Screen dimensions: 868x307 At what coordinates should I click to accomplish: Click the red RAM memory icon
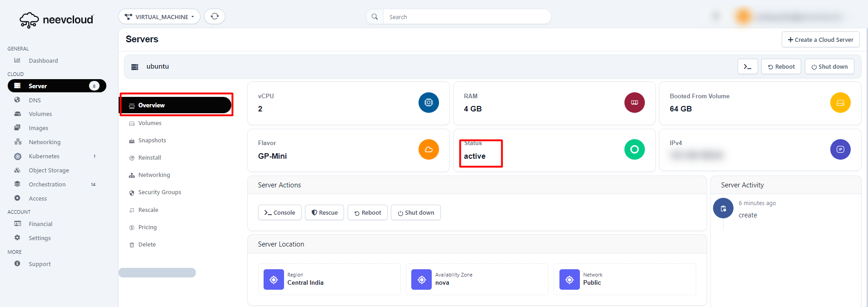(x=634, y=103)
